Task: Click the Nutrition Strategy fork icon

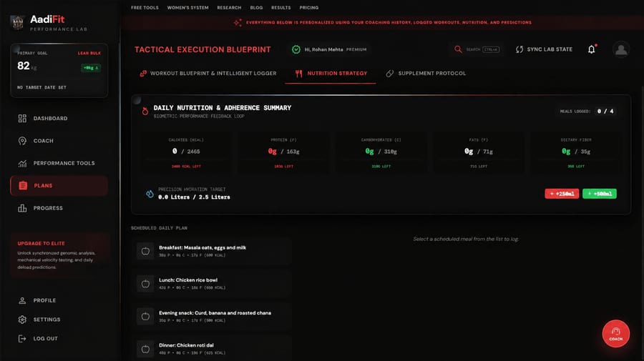Action: [x=298, y=74]
